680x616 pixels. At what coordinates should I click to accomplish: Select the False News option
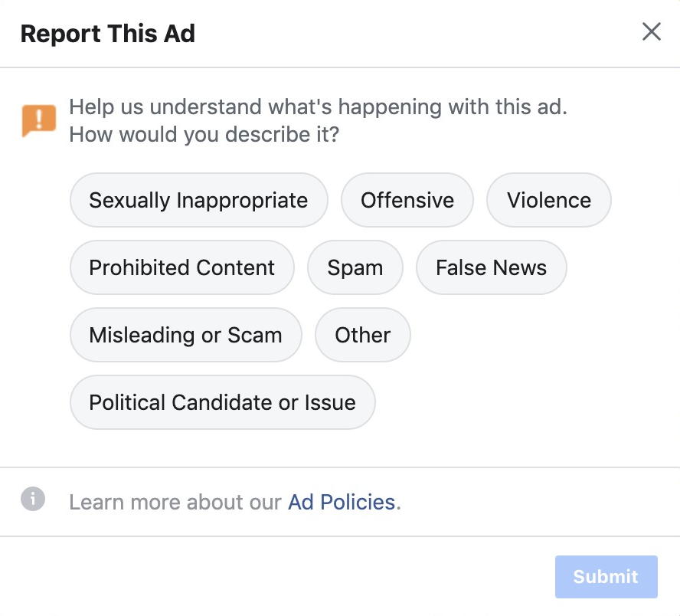[x=491, y=267]
